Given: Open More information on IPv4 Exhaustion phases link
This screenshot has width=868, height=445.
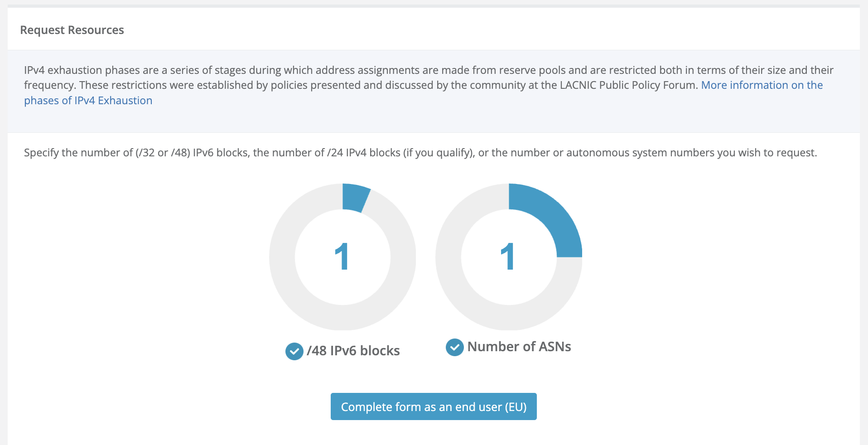Looking at the screenshot, I should [x=762, y=85].
